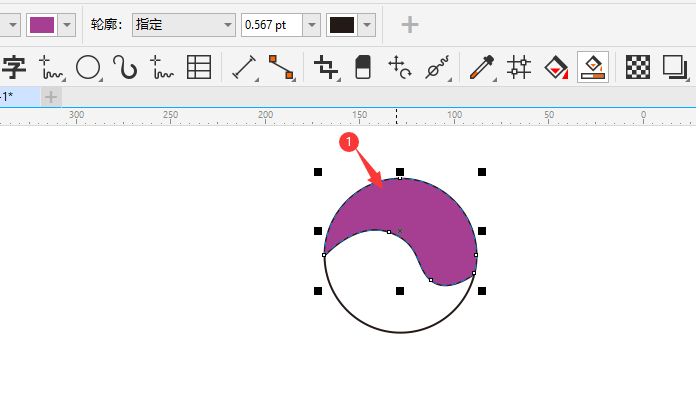Select the free transform move-rotate tool
This screenshot has width=696, height=404.
[399, 67]
